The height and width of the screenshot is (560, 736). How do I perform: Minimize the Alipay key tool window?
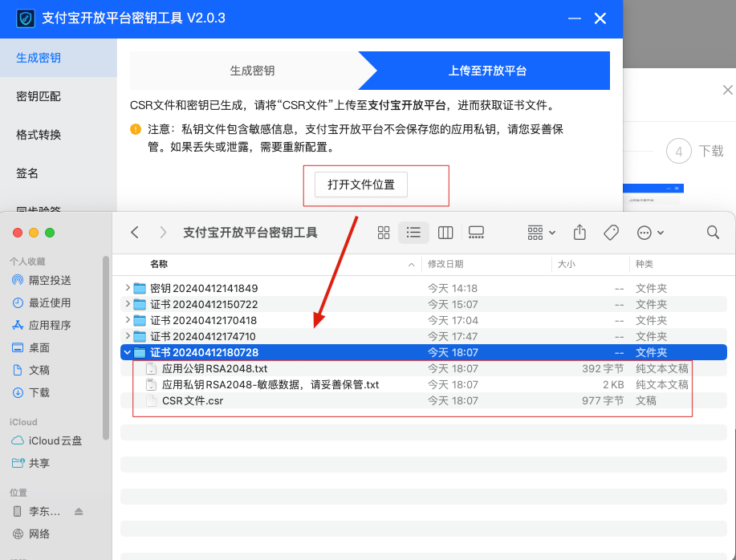[575, 18]
